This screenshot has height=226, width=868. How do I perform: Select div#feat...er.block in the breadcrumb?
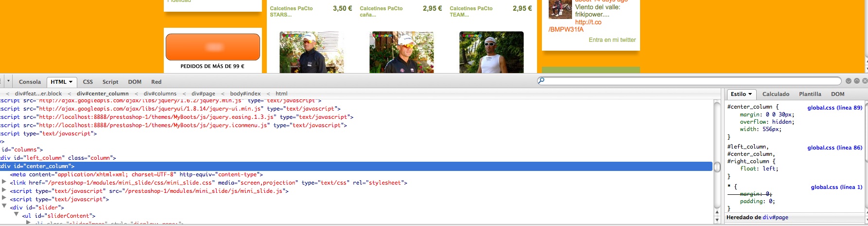click(x=38, y=94)
